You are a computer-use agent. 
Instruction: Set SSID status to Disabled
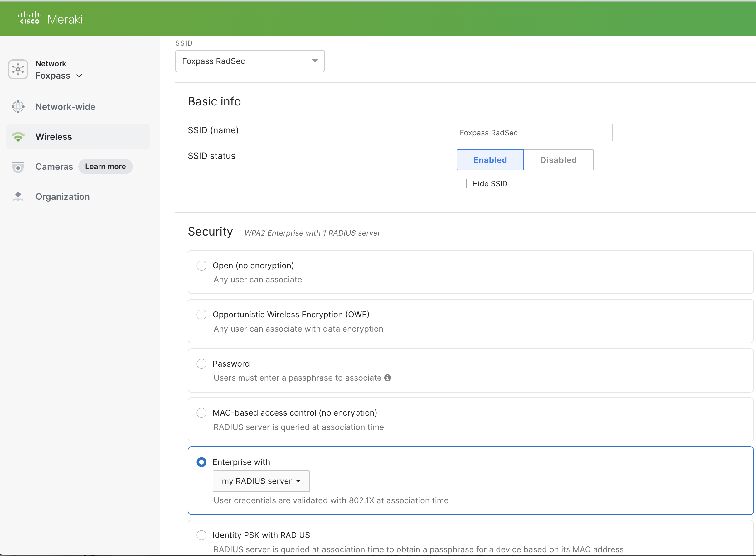(x=559, y=160)
